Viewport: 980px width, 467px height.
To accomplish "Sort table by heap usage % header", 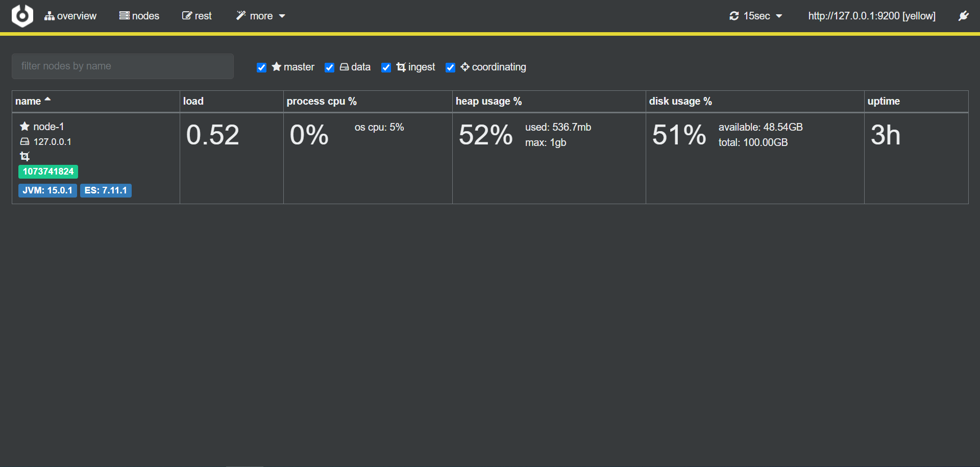I will pyautogui.click(x=488, y=101).
